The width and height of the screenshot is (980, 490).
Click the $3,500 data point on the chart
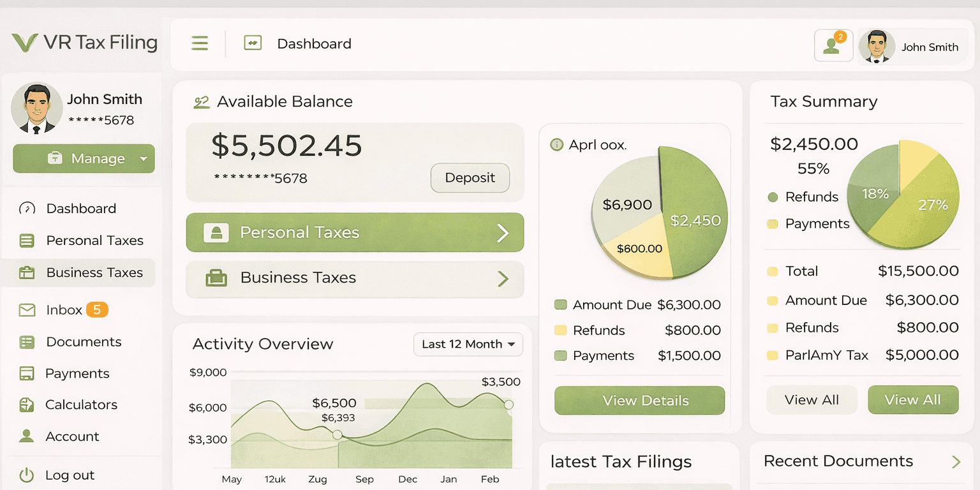click(x=509, y=405)
